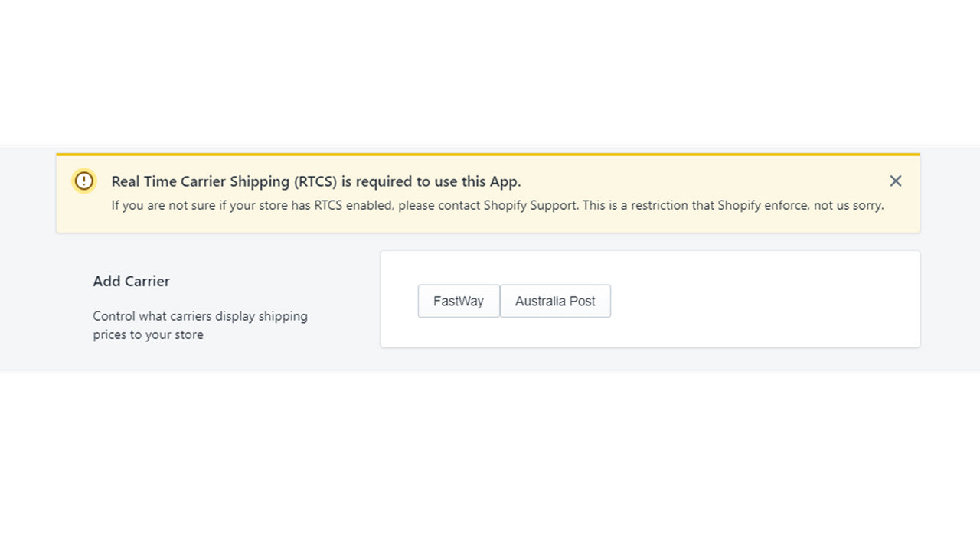Click "Control what carriers display shipping" description line

(200, 316)
